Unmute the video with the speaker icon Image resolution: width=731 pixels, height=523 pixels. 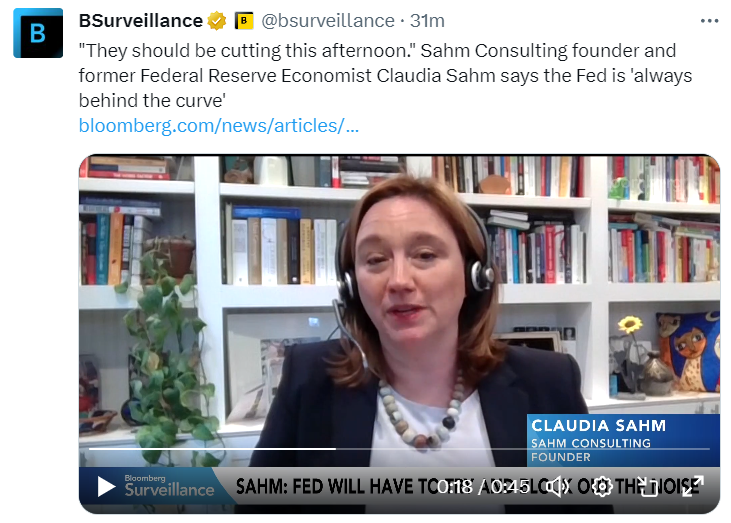coord(557,487)
